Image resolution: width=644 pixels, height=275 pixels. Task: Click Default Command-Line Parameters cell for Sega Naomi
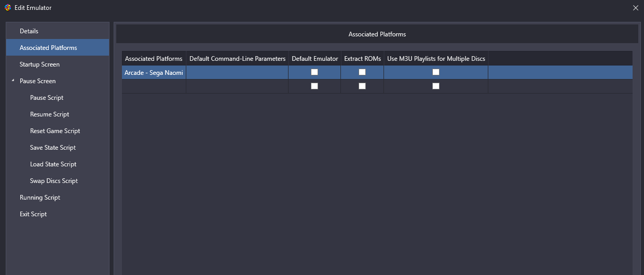[x=237, y=73]
